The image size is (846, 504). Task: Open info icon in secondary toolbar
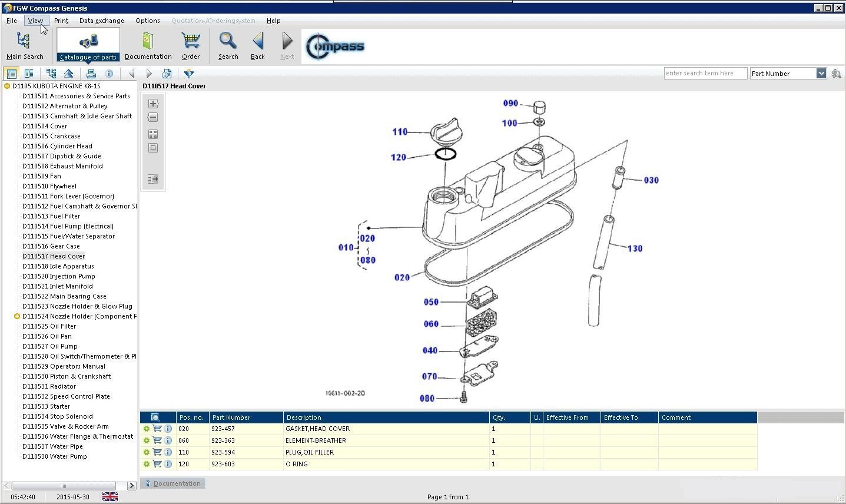(x=109, y=74)
